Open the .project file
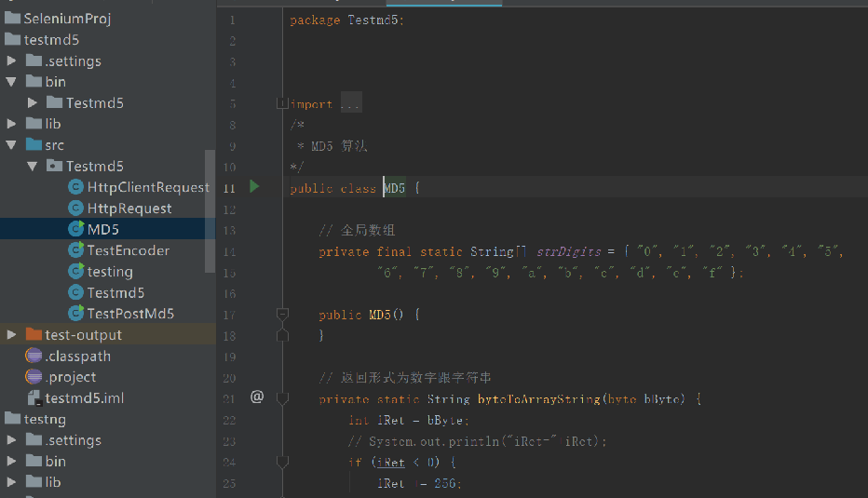The image size is (868, 498). (x=71, y=377)
